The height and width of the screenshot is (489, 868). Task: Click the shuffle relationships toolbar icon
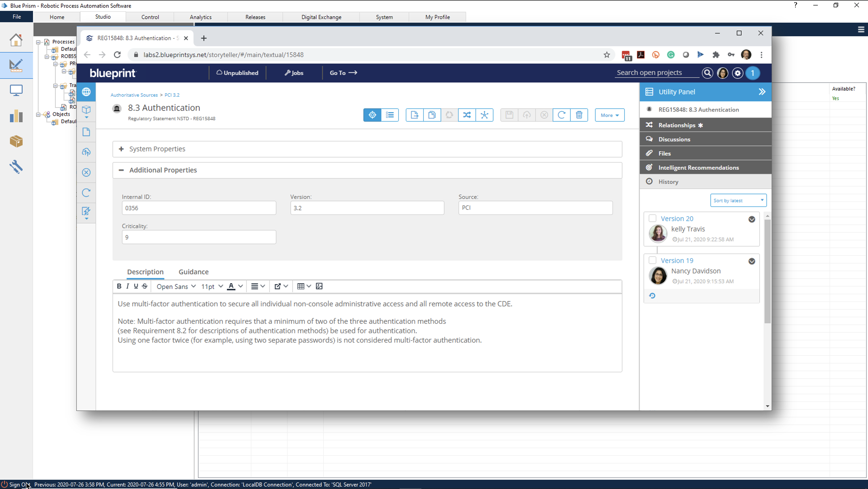click(467, 115)
